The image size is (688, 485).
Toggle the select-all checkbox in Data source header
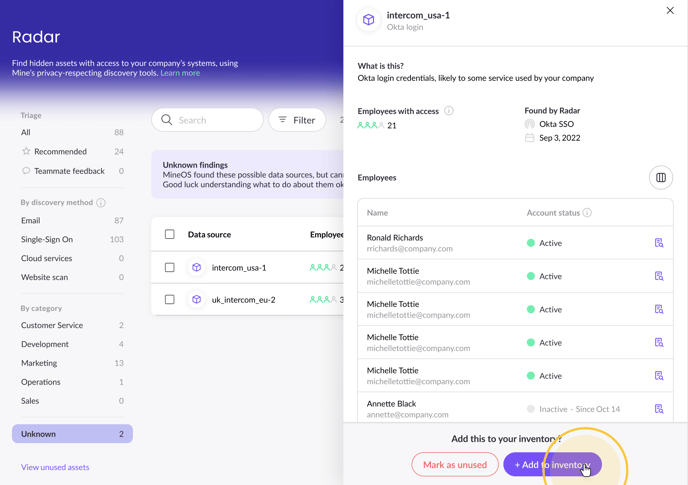tap(169, 234)
